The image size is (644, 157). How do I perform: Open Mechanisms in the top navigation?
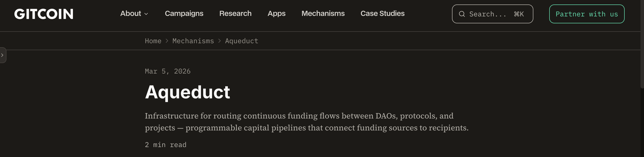click(323, 13)
